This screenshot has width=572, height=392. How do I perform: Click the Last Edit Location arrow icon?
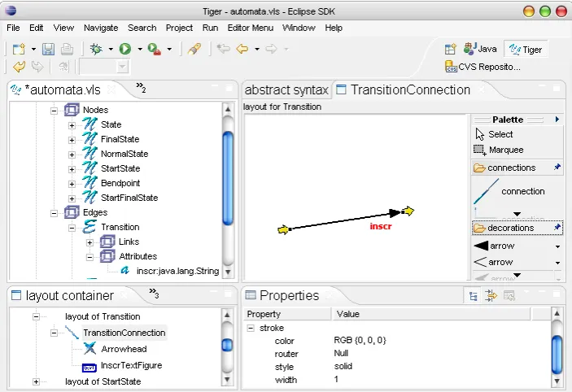223,49
